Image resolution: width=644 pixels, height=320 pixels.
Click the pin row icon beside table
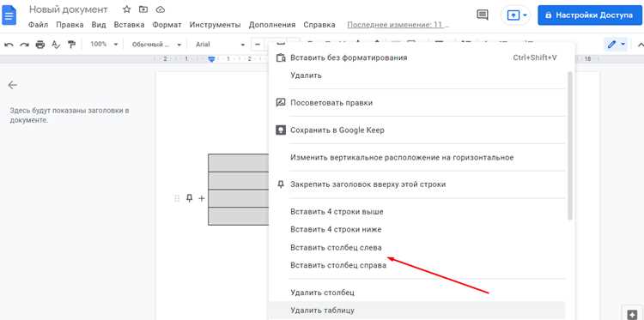[190, 198]
